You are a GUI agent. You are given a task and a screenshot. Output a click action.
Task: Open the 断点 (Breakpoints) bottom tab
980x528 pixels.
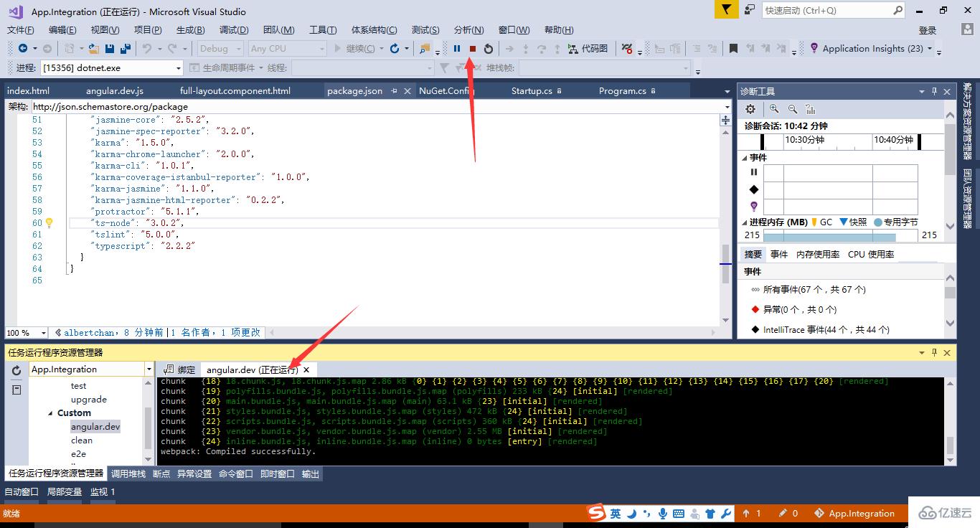(x=161, y=473)
